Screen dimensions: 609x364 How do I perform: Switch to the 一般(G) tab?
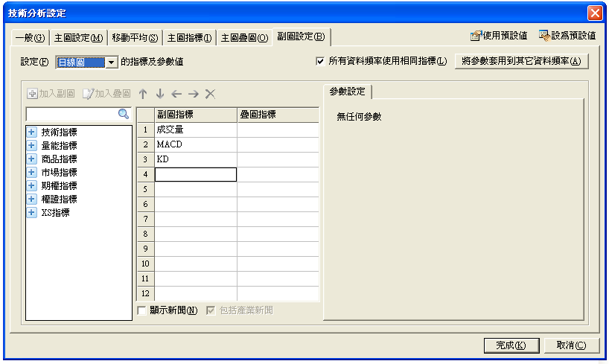pos(31,38)
